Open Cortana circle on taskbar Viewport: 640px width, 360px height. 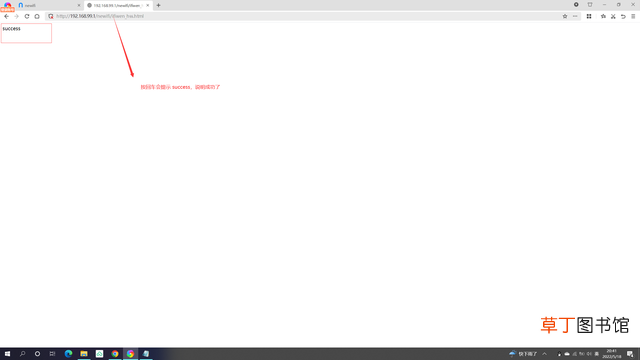tap(37, 354)
